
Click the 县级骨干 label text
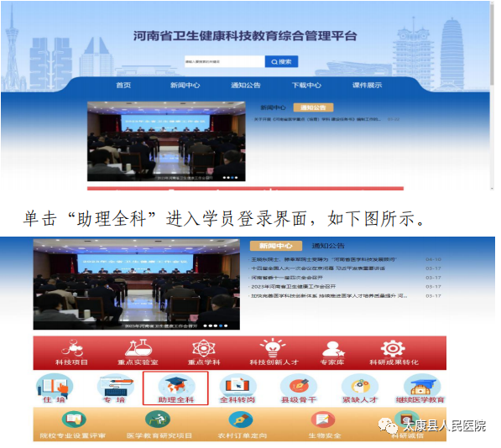[x=299, y=400]
